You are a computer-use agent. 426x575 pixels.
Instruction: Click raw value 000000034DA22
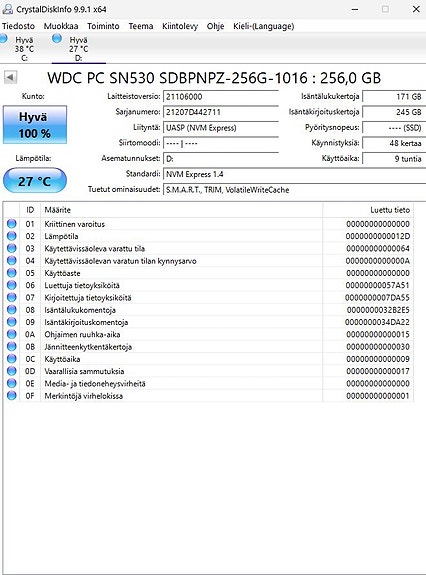(377, 322)
